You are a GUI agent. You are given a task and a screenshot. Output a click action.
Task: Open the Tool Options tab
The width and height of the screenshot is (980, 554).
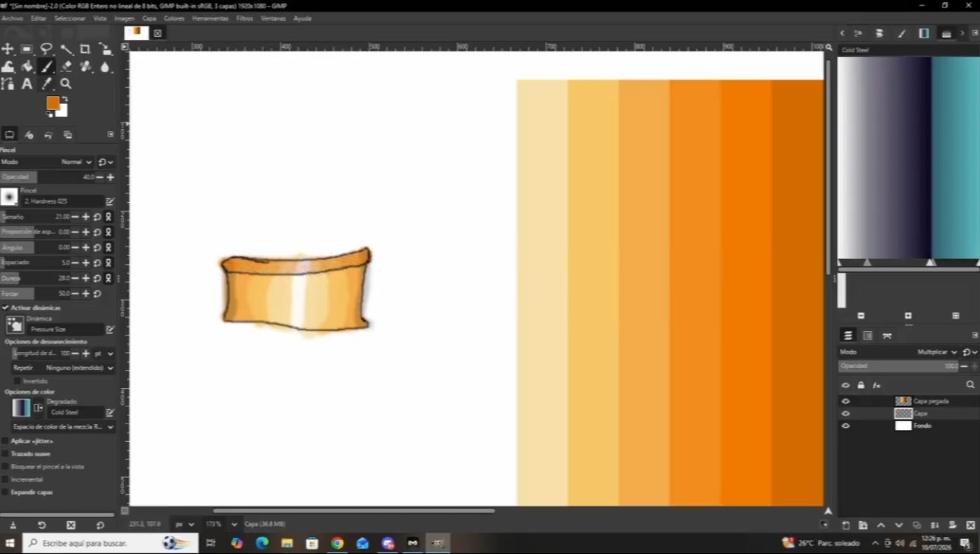click(10, 135)
